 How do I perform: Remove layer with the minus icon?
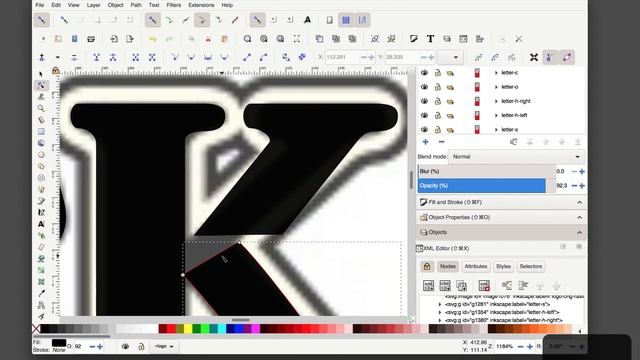coord(441,142)
